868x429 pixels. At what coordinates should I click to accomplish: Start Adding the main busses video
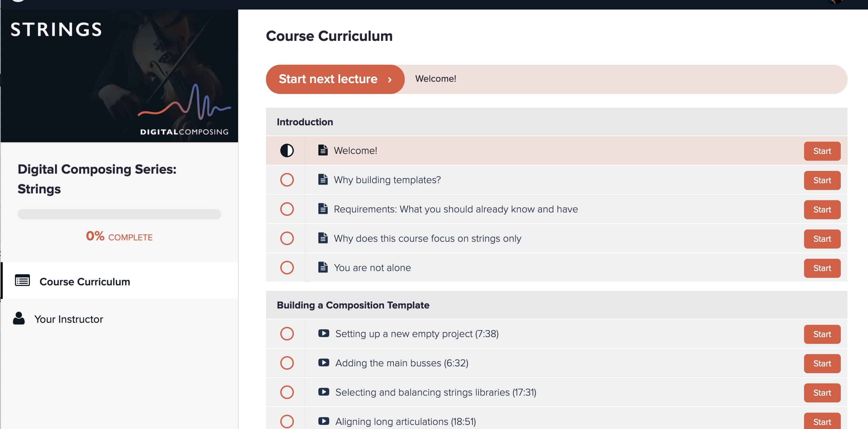click(x=822, y=363)
